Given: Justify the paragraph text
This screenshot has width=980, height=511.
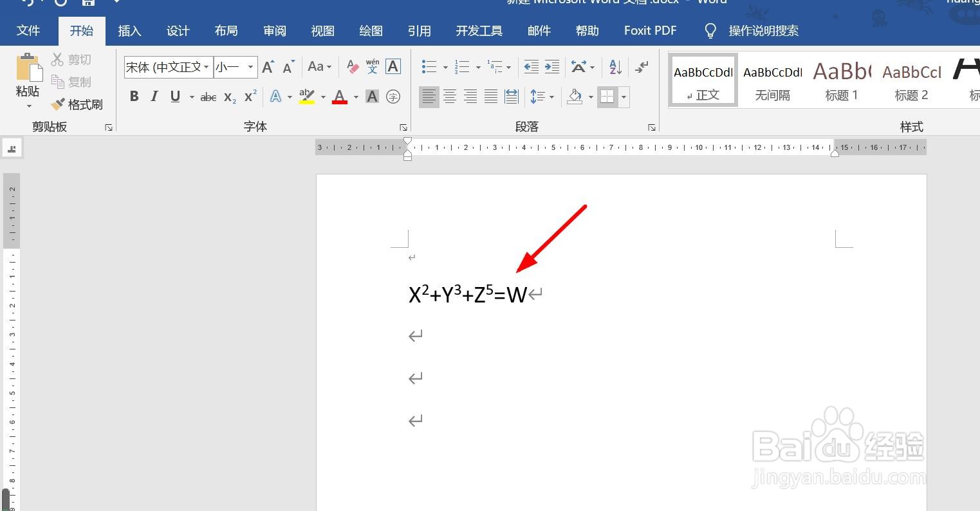Looking at the screenshot, I should tap(491, 97).
